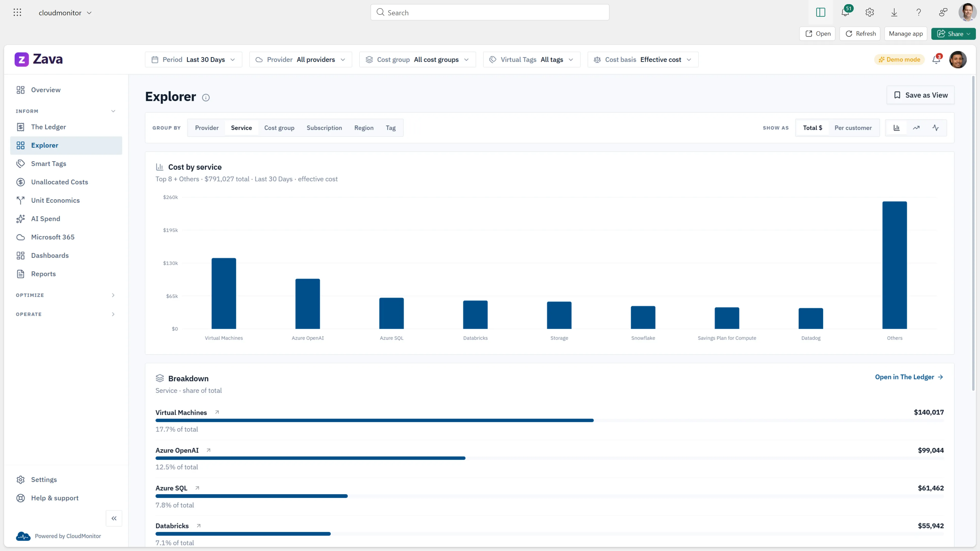The height and width of the screenshot is (551, 980).
Task: Group by Provider tab
Action: 207,128
